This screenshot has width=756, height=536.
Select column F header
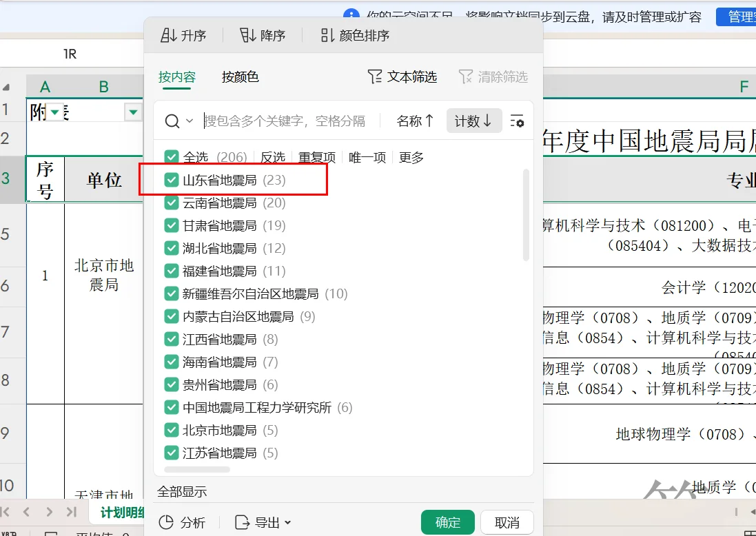[744, 87]
